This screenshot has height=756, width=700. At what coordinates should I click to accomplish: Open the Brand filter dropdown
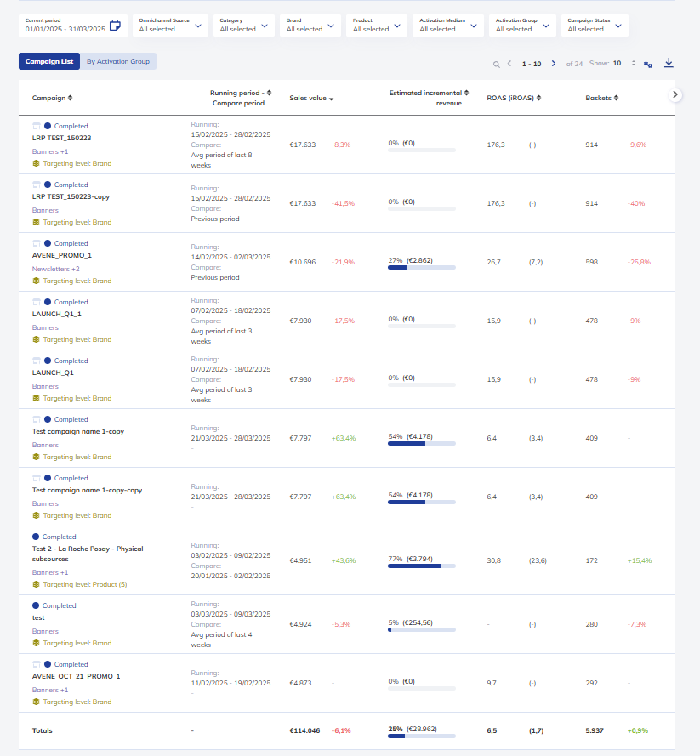coord(310,26)
